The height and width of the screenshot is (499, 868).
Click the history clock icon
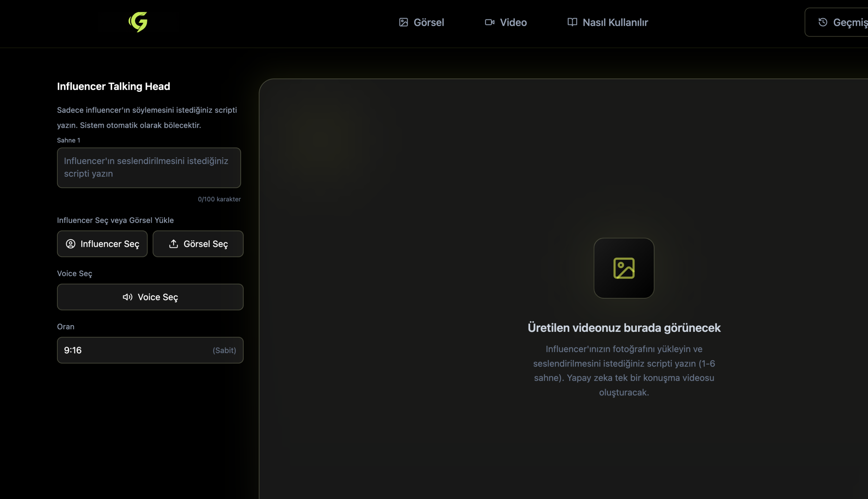[823, 22]
